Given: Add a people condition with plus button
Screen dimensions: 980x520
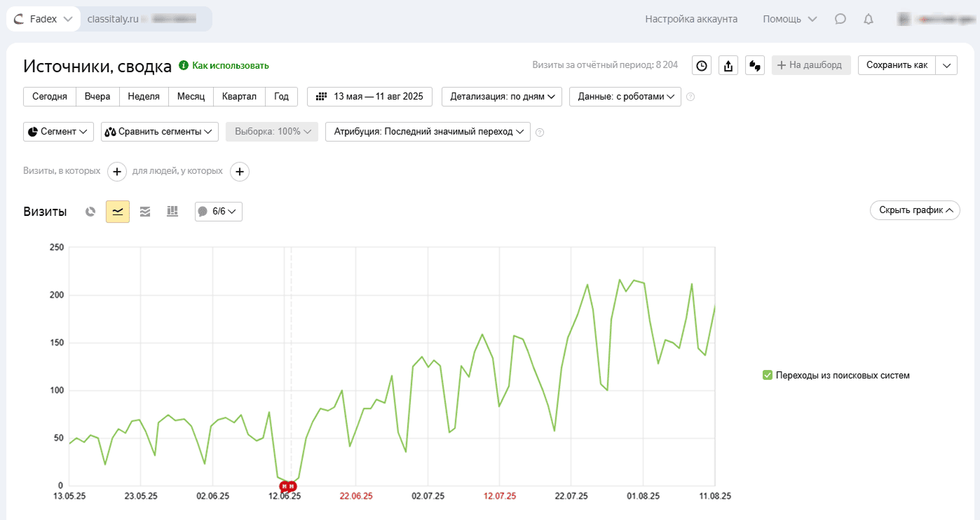Looking at the screenshot, I should click(x=240, y=171).
